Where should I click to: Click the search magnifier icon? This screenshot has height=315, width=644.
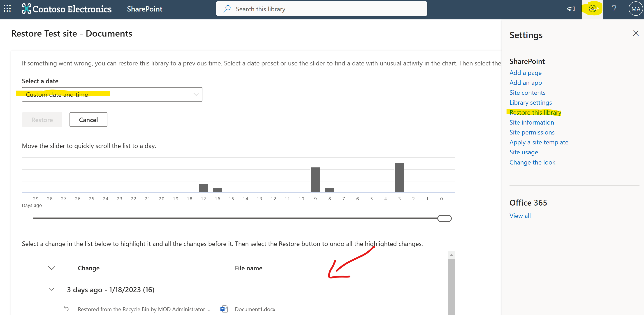click(x=227, y=9)
